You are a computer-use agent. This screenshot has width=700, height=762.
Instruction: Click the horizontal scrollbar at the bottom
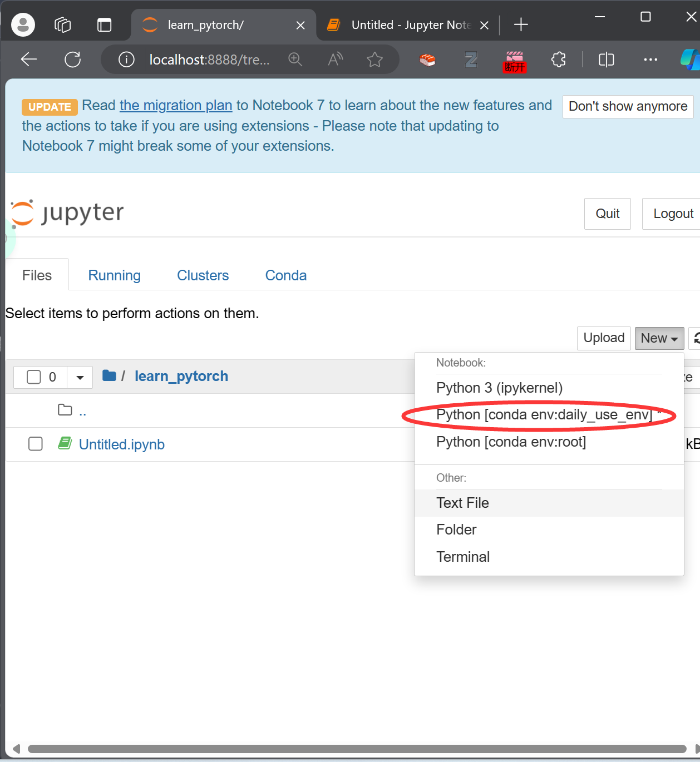[357, 749]
